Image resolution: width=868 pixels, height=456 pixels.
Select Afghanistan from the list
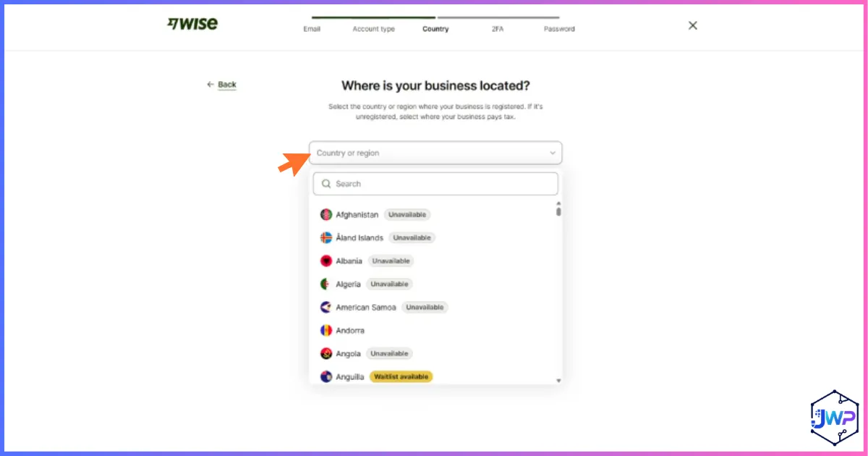pos(435,215)
